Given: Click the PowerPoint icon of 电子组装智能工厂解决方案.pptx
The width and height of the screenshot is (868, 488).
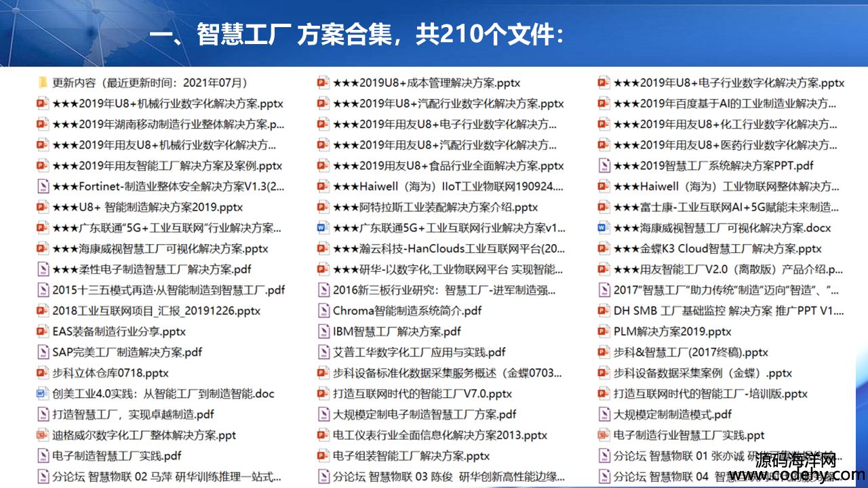Looking at the screenshot, I should 323,456.
